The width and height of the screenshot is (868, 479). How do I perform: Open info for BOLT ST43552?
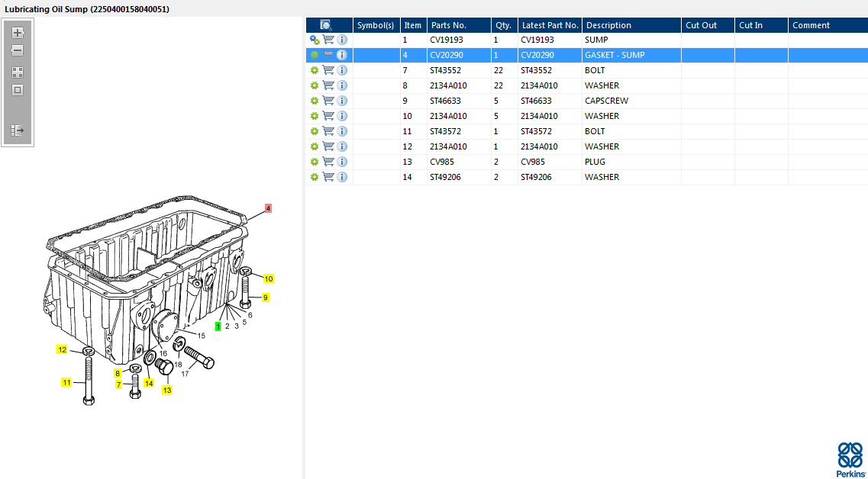[x=342, y=70]
